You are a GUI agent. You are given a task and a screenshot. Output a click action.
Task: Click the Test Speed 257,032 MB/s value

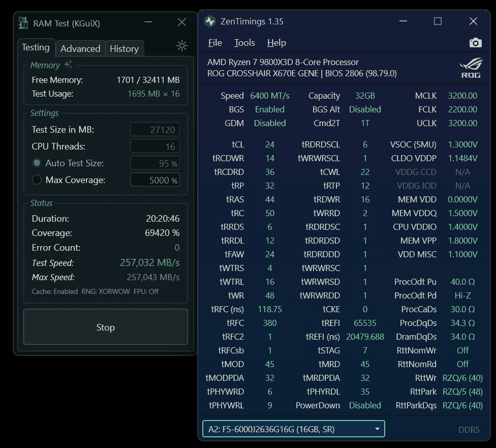[x=149, y=262]
